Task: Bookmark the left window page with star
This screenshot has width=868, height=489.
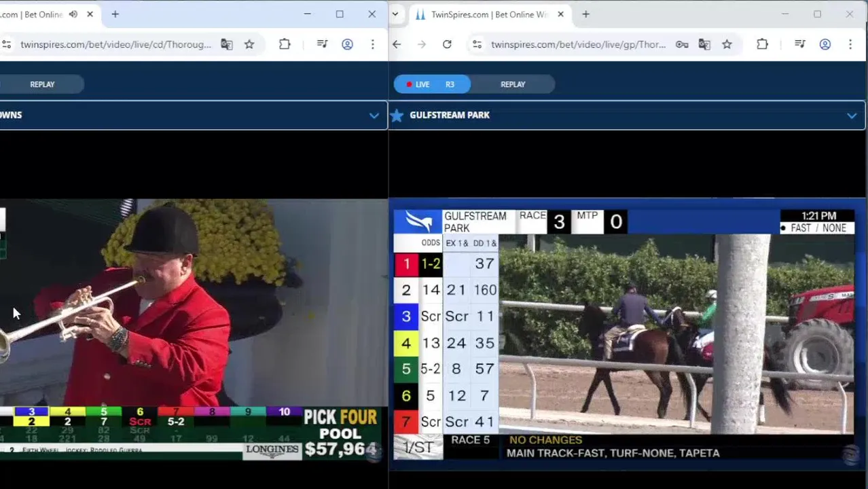Action: coord(249,44)
